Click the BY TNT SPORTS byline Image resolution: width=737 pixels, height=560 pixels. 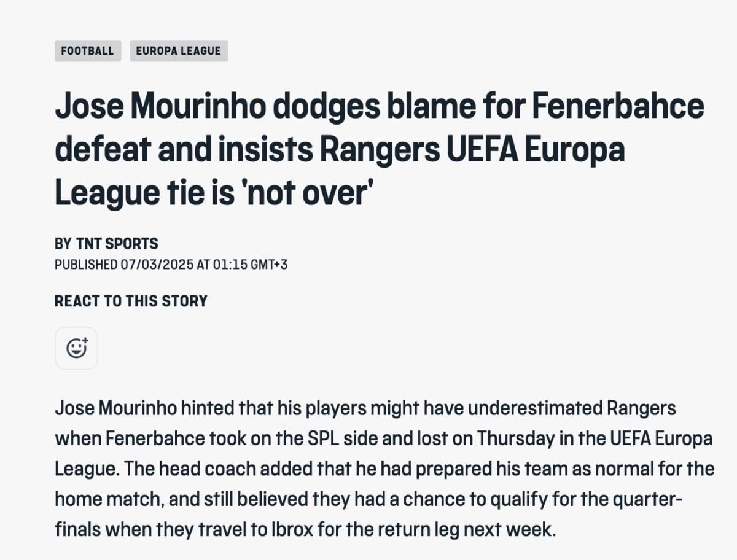(x=106, y=244)
